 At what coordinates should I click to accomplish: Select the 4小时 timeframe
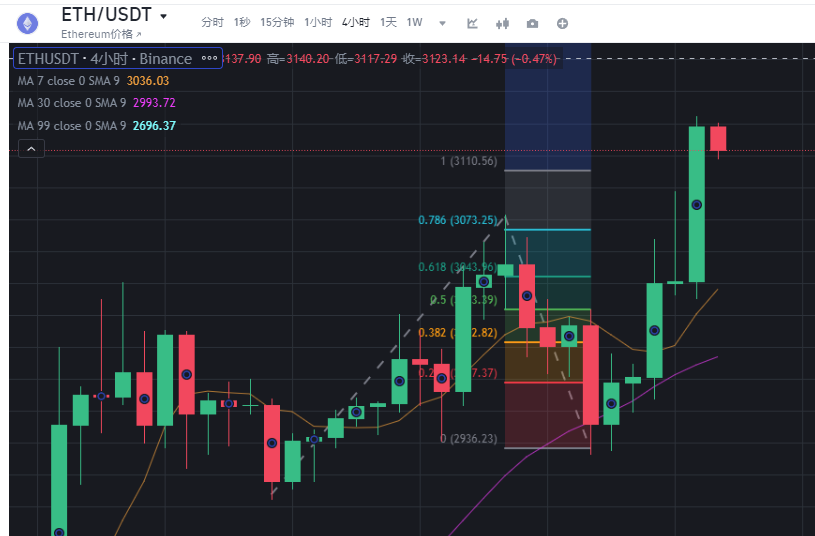(x=355, y=22)
